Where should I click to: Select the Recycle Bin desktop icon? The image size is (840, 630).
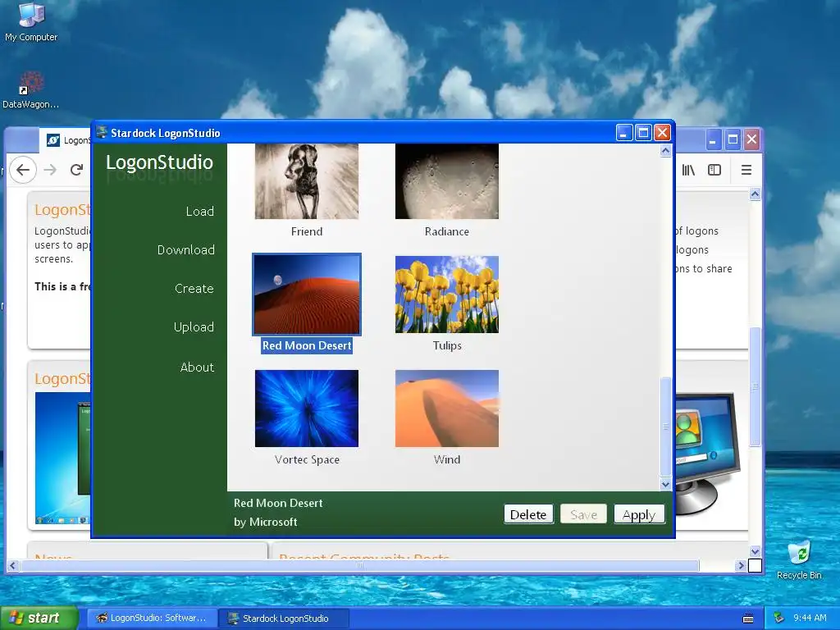tap(799, 560)
